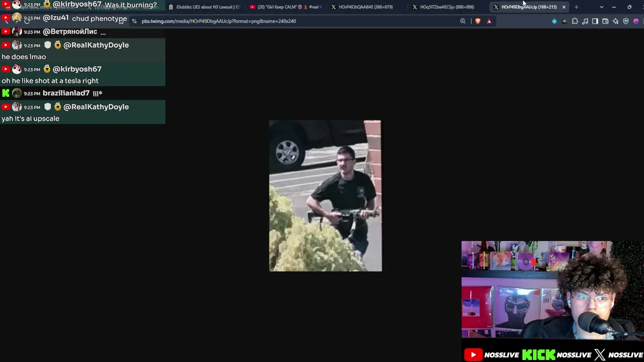Click the YouTube icon beside "yah it's ai upscale" sender

6,107
